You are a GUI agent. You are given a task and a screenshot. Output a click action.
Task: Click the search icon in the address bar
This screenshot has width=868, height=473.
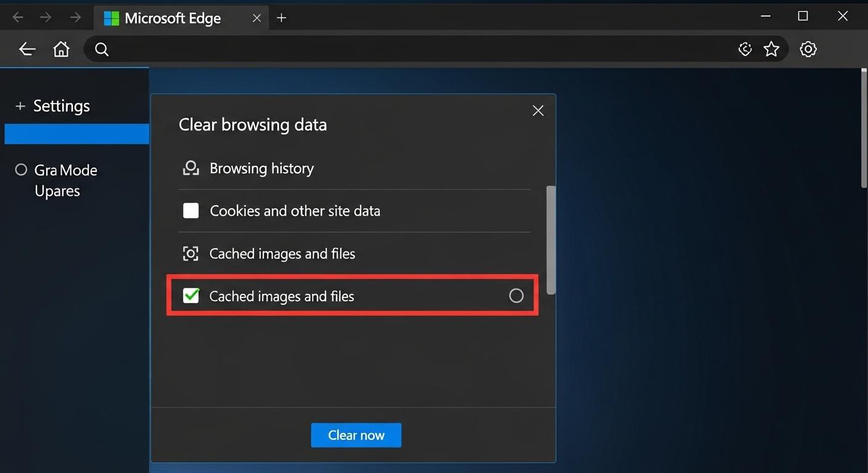click(101, 49)
